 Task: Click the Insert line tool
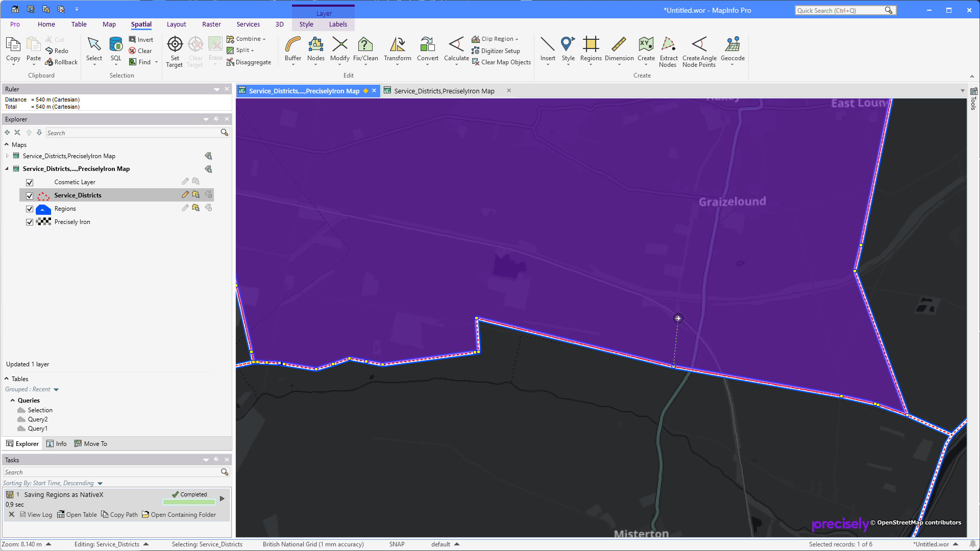(548, 50)
